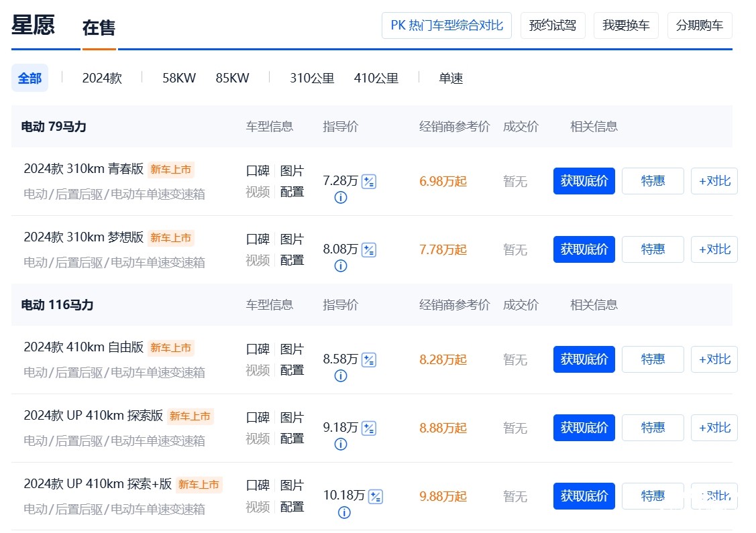Open 口碑 for 310km 青春版
Viewport: 756px width, 533px height.
pyautogui.click(x=258, y=171)
